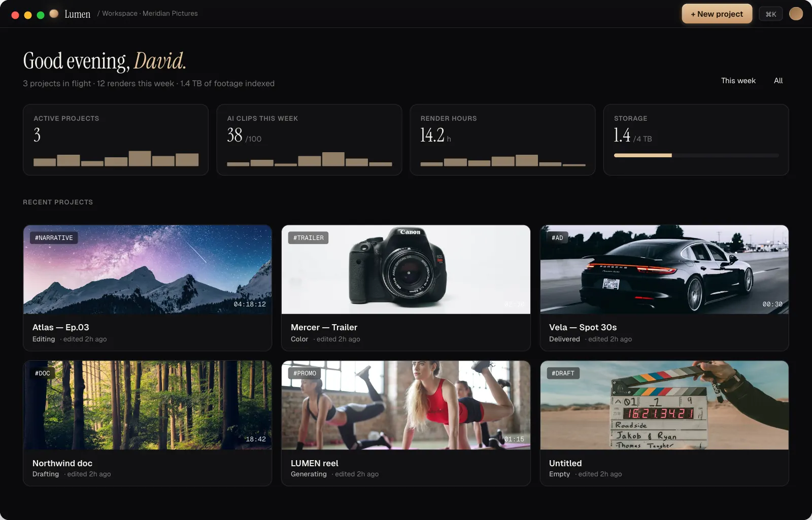The width and height of the screenshot is (812, 520).
Task: Open the ⌘K command palette
Action: pos(771,14)
